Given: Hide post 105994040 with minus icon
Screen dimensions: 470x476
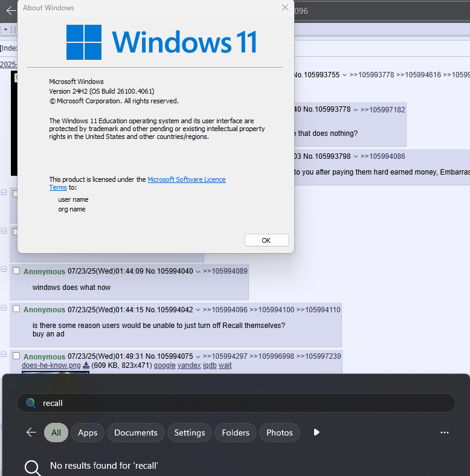Looking at the screenshot, I should tap(4, 269).
